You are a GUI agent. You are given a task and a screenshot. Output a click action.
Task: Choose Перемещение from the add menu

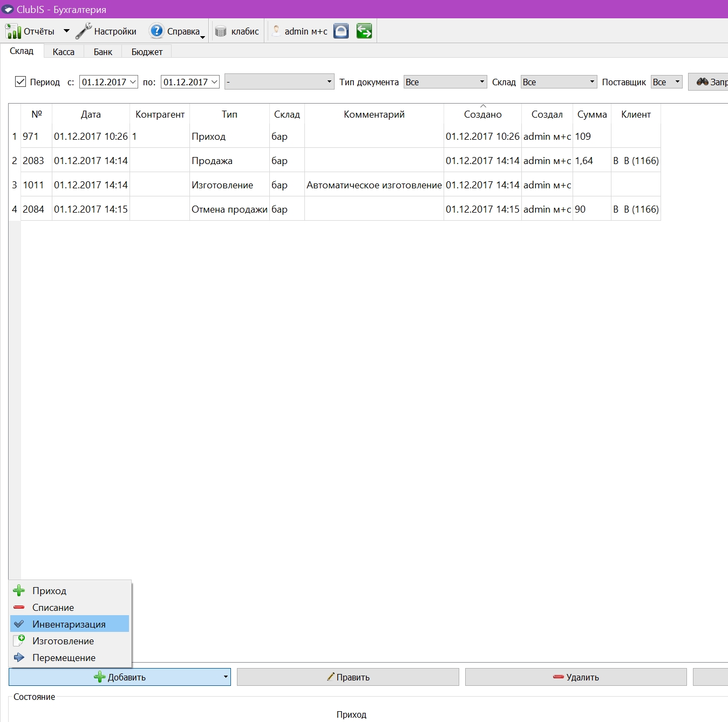(70, 657)
